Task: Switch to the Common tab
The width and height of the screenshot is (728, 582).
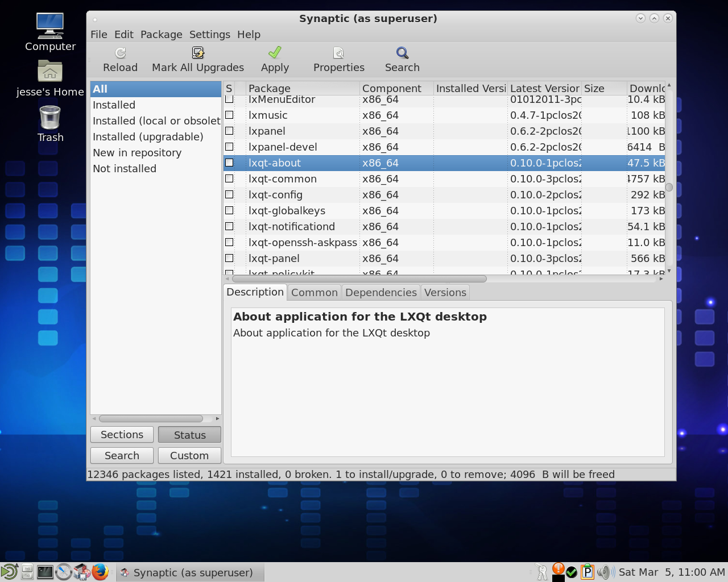Action: click(x=315, y=292)
